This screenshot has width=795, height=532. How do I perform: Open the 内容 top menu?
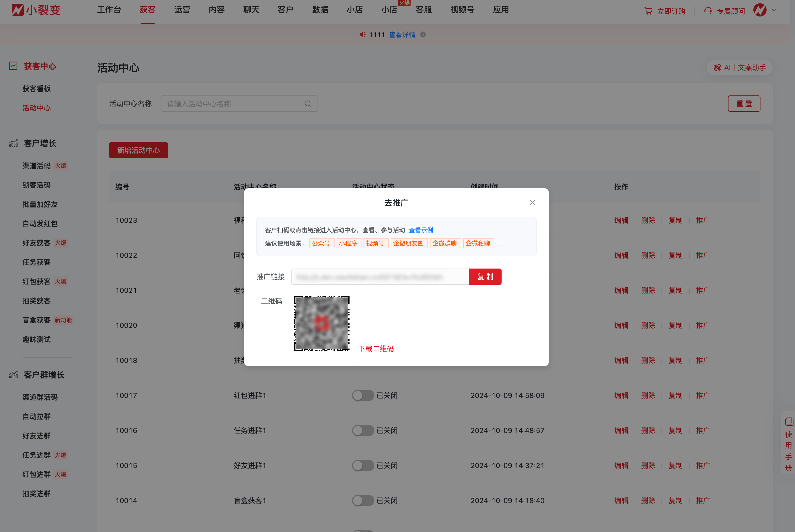217,10
